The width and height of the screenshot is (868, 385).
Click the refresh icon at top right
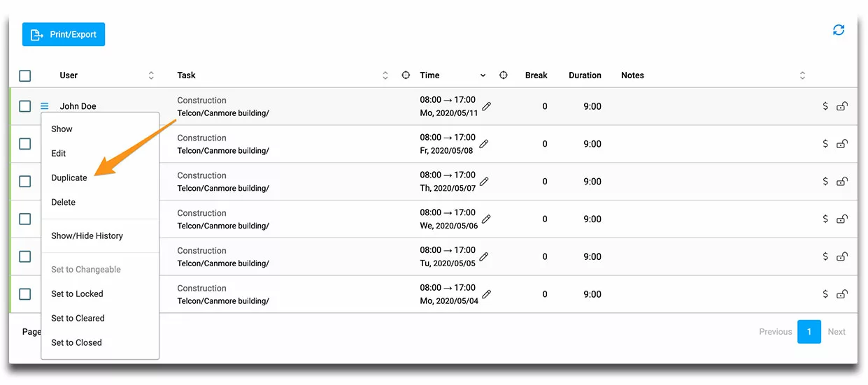click(x=838, y=30)
